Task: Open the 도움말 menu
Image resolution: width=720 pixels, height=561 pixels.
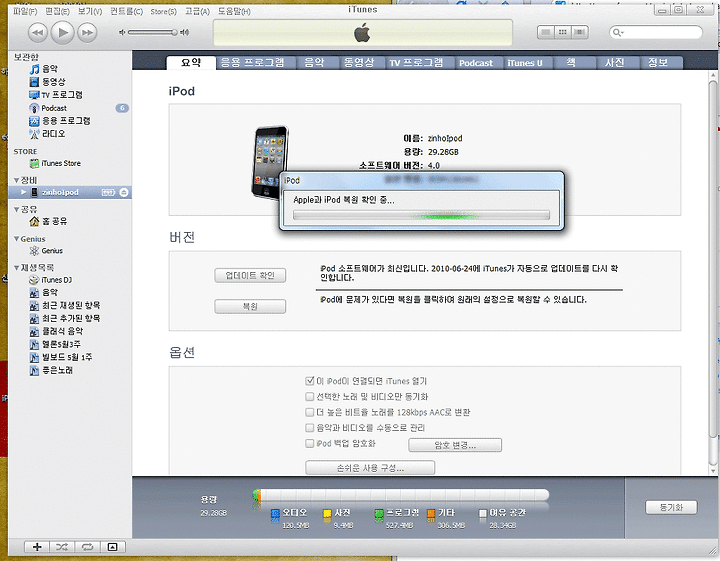Action: click(x=234, y=11)
